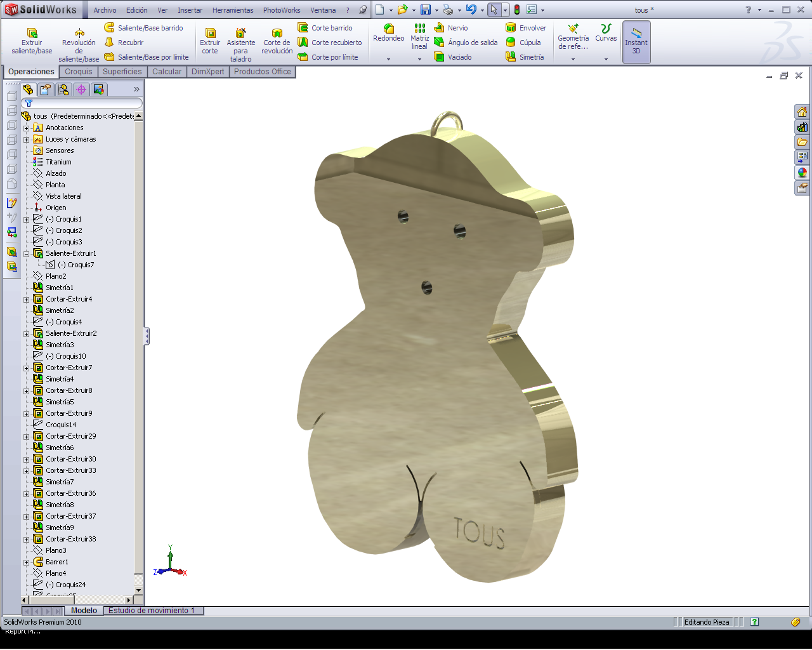Expand the Saliente-Extruir2 feature
The height and width of the screenshot is (650, 812).
coord(27,334)
